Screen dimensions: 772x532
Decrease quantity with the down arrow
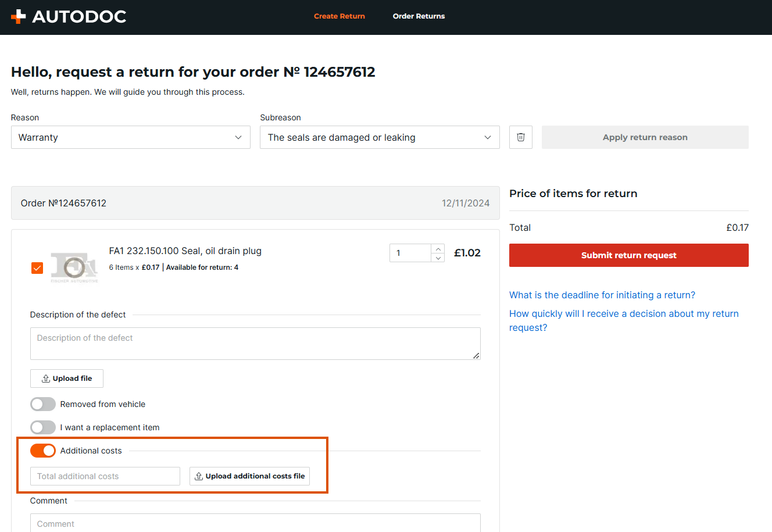pos(438,258)
